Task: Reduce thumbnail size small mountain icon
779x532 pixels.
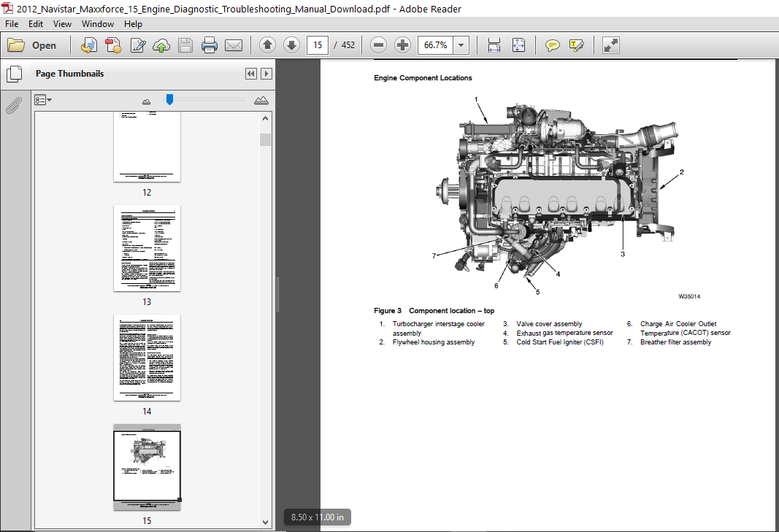Action: click(146, 101)
